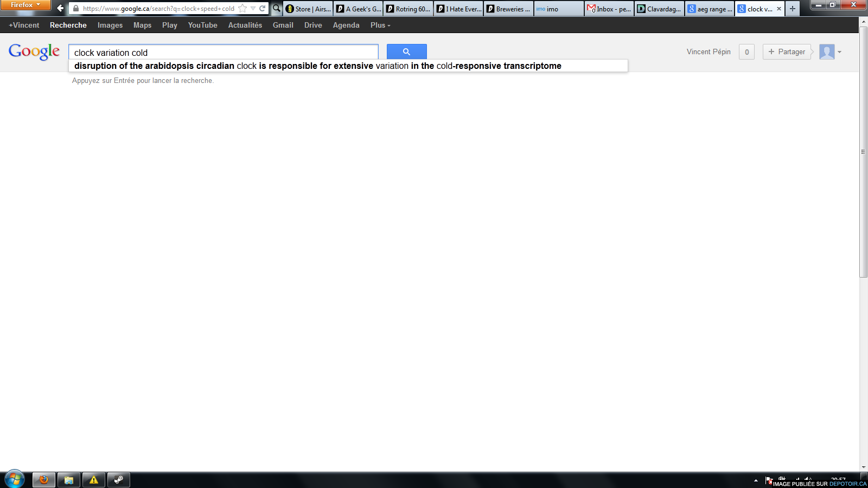Switch to the Gmail Inbox tab

[x=609, y=9]
